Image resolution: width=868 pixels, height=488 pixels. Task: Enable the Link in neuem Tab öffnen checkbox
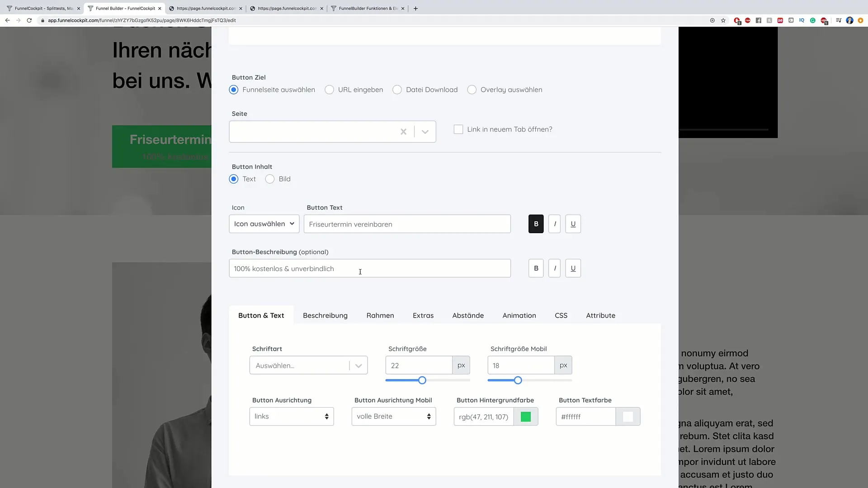point(459,129)
